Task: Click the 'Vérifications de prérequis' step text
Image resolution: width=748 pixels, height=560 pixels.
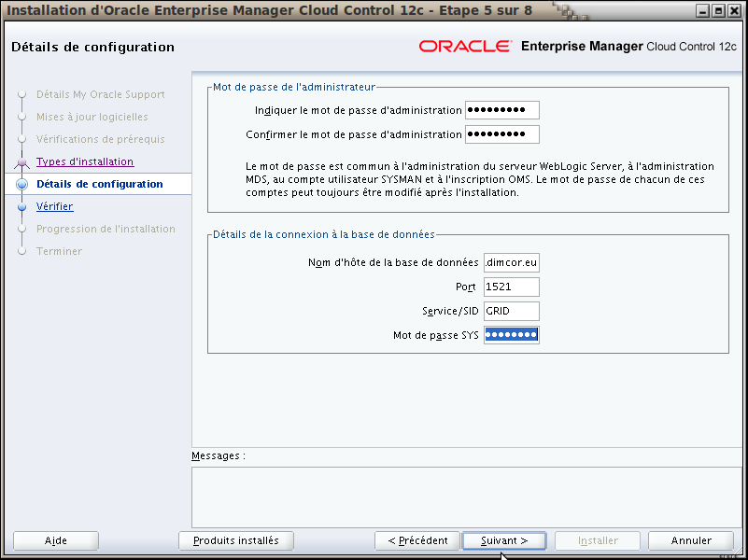Action: (x=101, y=139)
